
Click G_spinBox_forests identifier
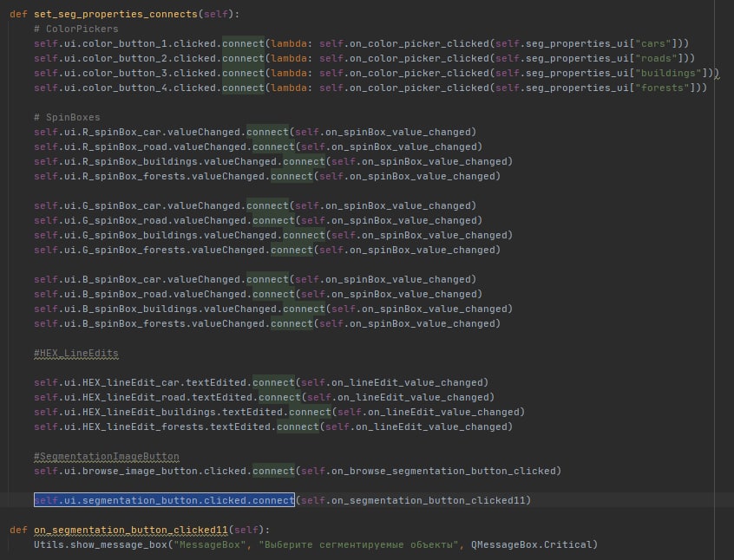(134, 250)
